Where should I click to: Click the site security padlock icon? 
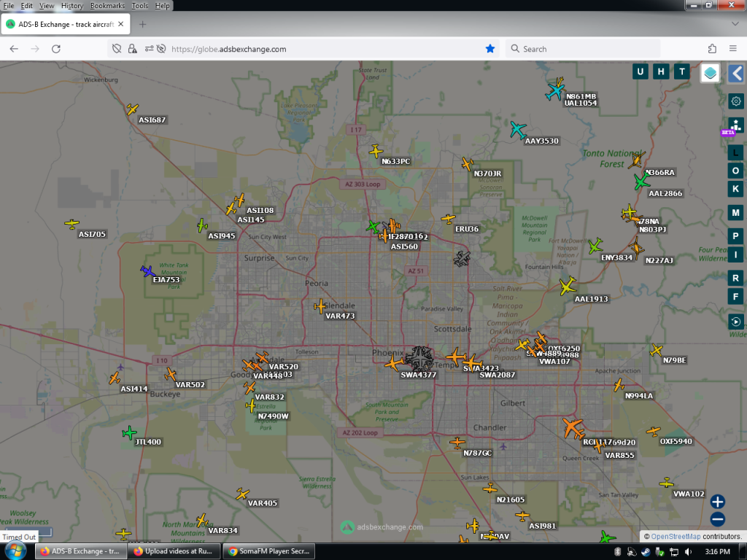tap(133, 49)
